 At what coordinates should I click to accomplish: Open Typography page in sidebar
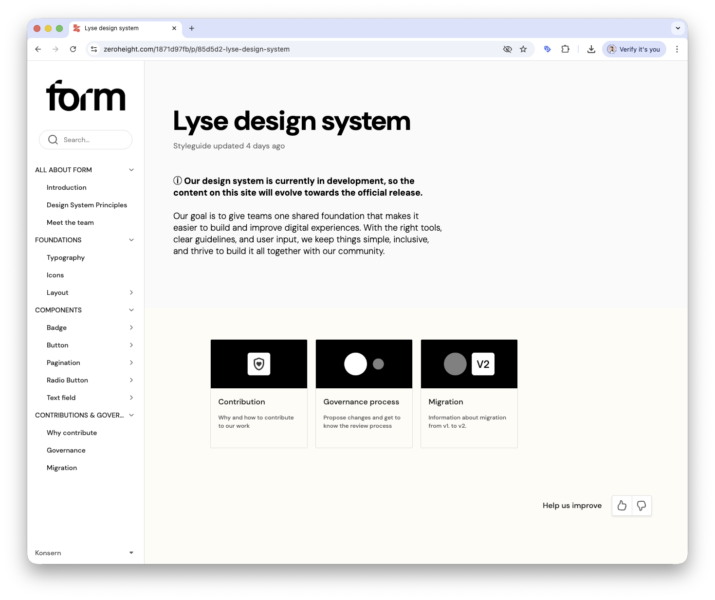coord(66,258)
